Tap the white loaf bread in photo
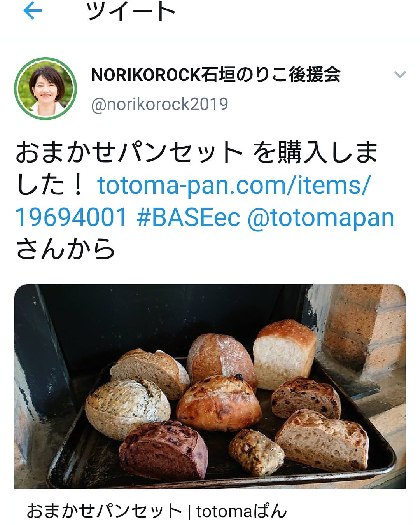The image size is (420, 525). [x=285, y=354]
